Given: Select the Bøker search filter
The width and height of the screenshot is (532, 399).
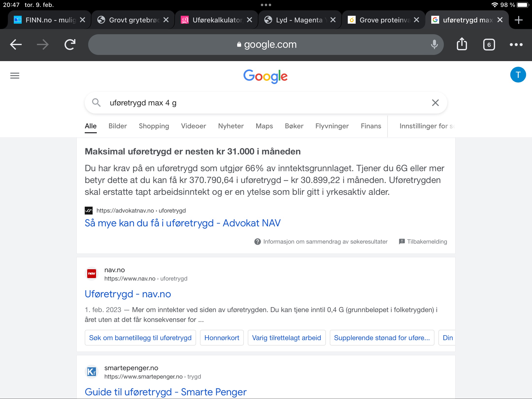Looking at the screenshot, I should [x=294, y=126].
